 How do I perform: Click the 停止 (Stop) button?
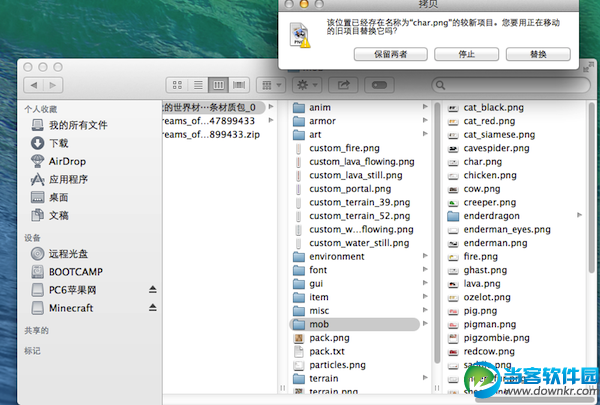tap(466, 54)
